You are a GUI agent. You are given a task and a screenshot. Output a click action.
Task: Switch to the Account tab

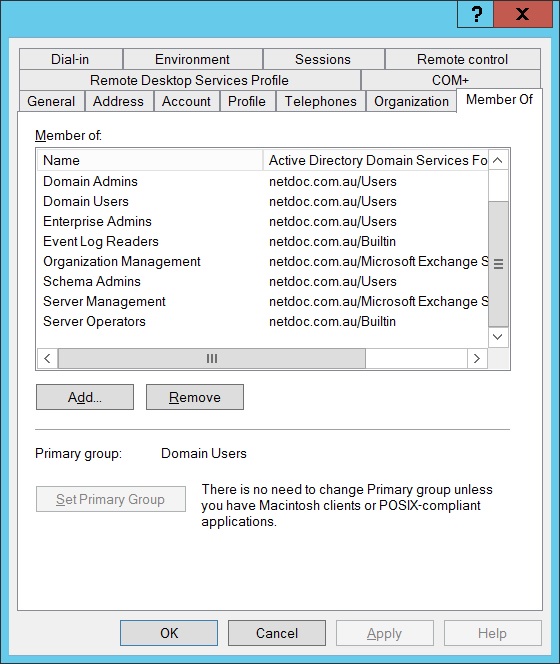(x=186, y=102)
